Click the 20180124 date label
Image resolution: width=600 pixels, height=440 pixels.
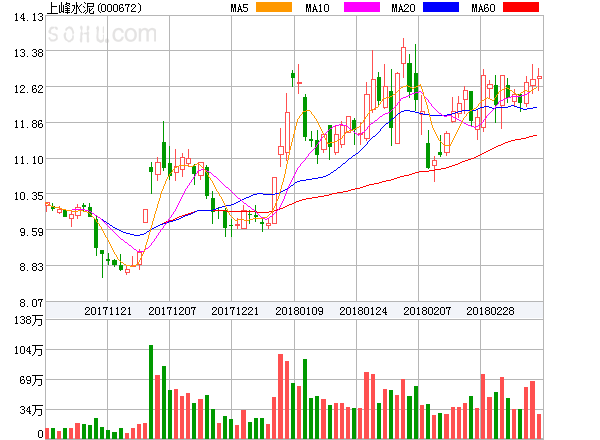point(363,311)
